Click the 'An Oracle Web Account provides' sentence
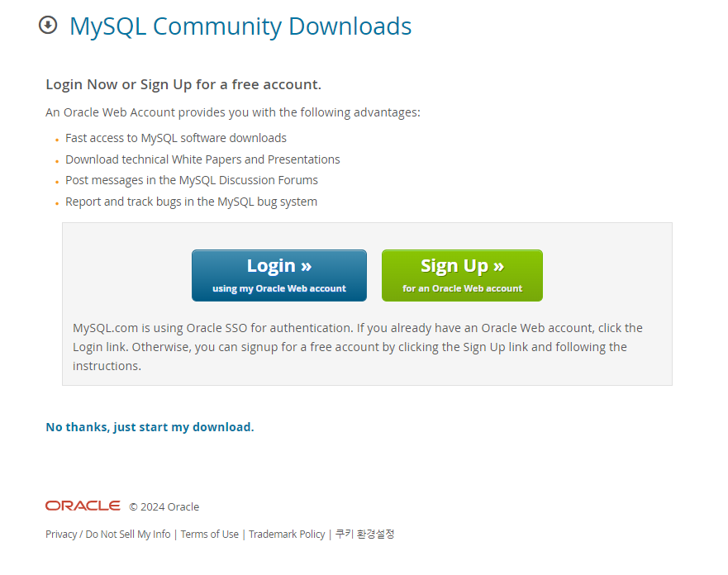 coord(232,112)
